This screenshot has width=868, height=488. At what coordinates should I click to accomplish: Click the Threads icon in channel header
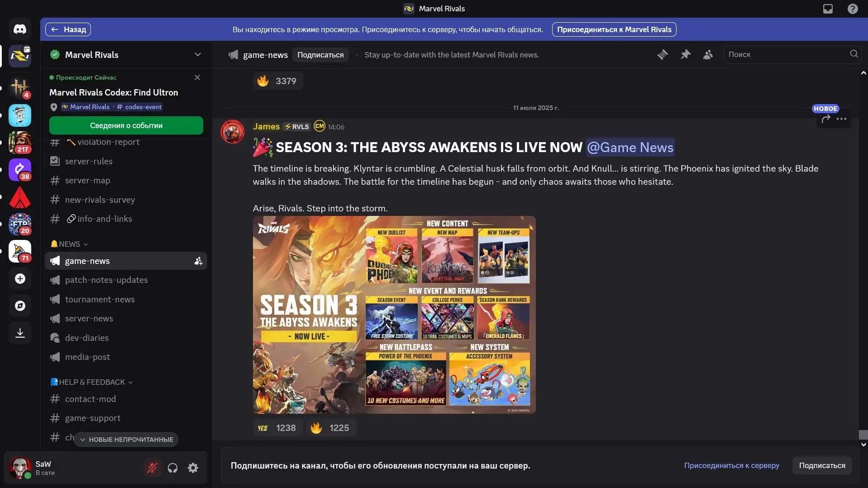(663, 55)
